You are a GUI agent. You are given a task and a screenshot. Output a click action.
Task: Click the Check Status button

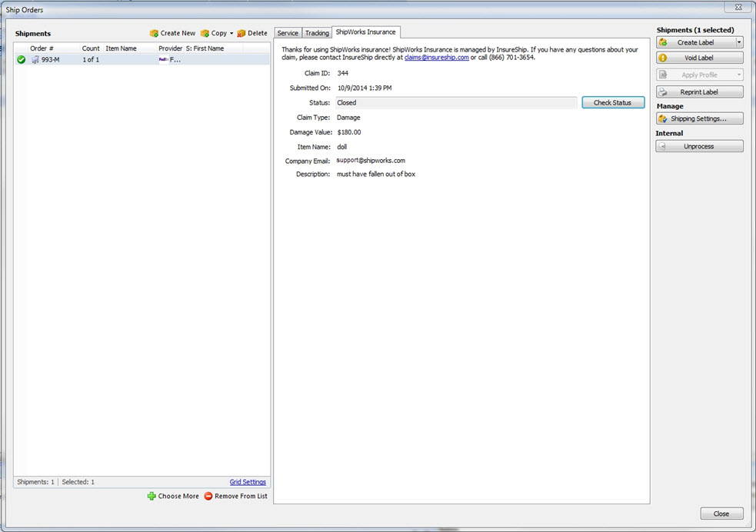tap(613, 103)
